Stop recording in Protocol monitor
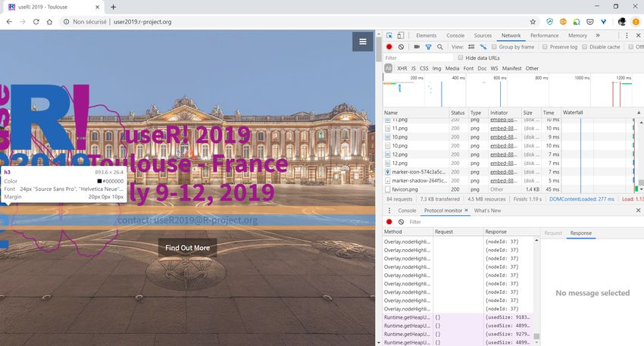The height and width of the screenshot is (346, 644). (x=389, y=222)
